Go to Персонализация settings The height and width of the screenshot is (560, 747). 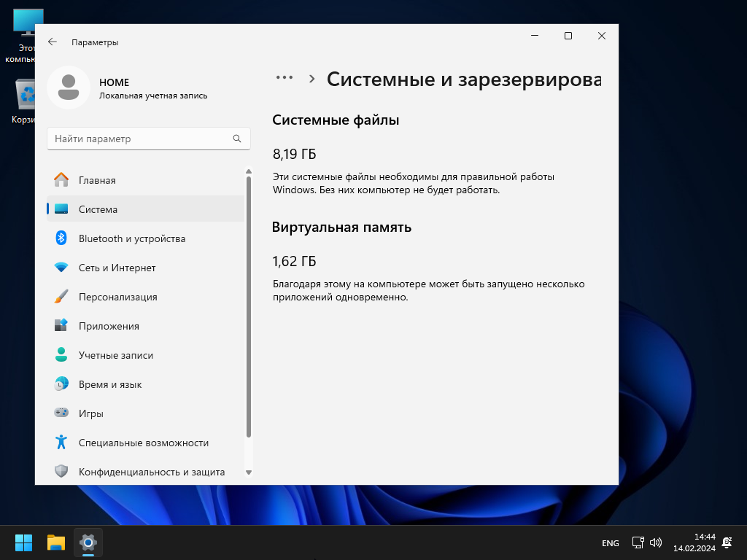click(117, 297)
